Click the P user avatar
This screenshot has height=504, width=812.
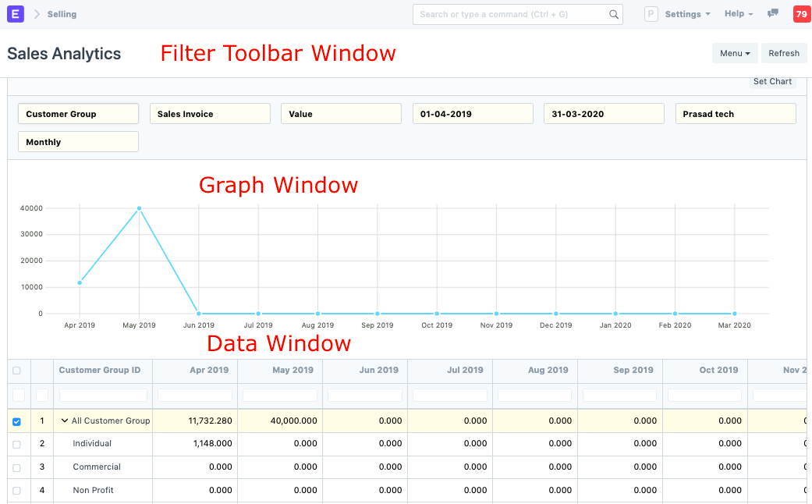(x=651, y=13)
